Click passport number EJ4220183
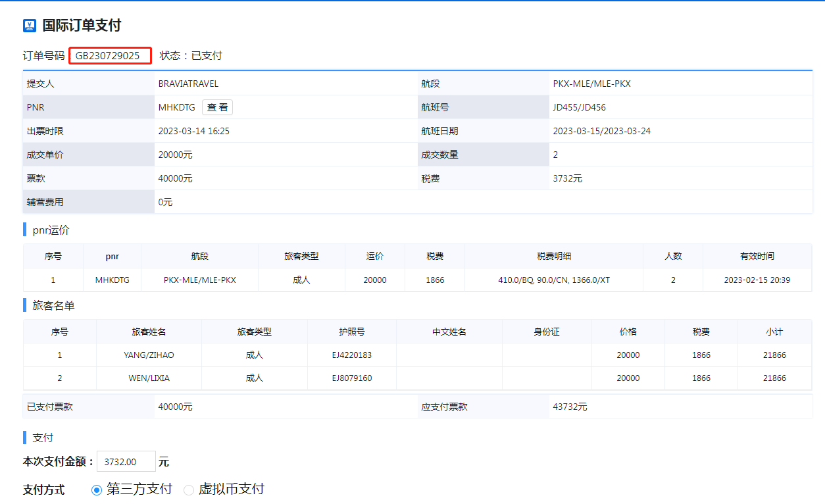 click(x=351, y=355)
